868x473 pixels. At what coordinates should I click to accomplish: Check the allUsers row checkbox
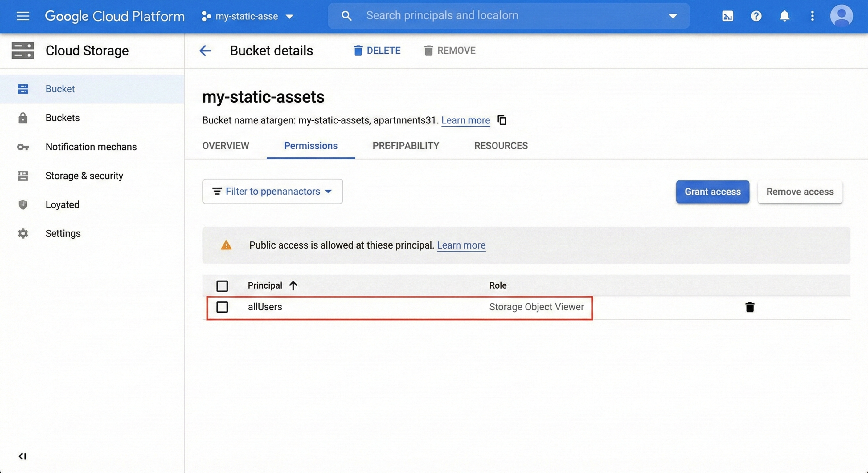pos(222,307)
